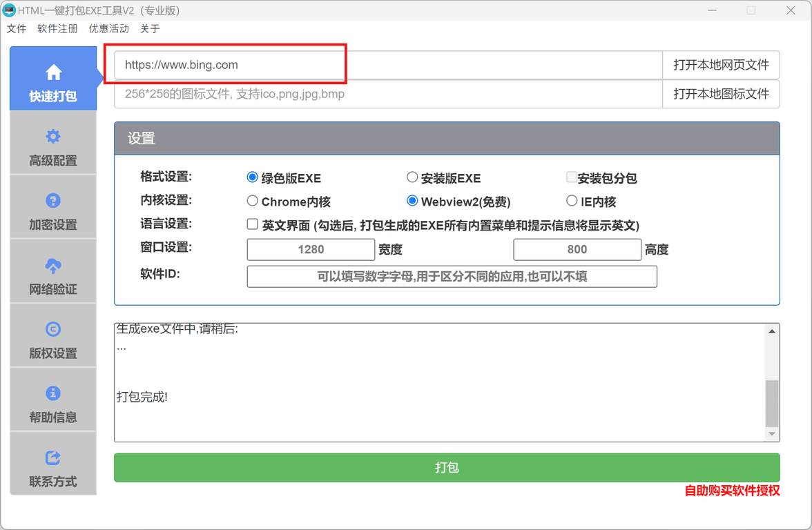Select the 版权设置 copyright icon

[x=53, y=329]
